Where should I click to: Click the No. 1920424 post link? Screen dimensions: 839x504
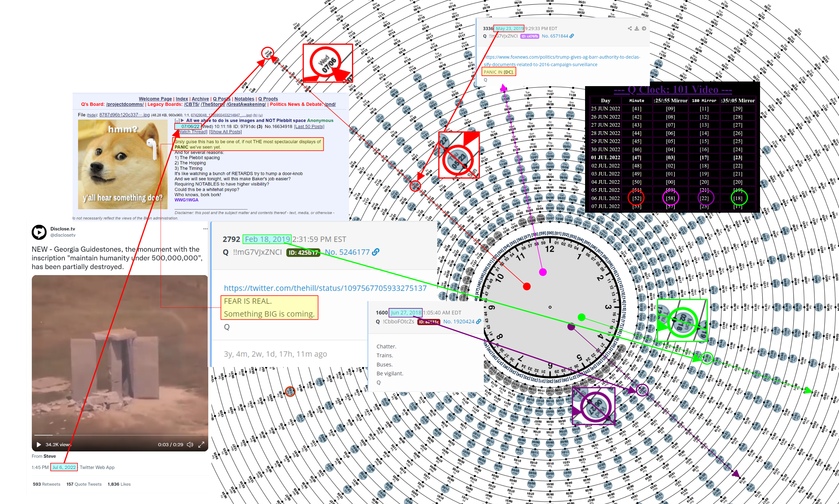click(x=459, y=321)
